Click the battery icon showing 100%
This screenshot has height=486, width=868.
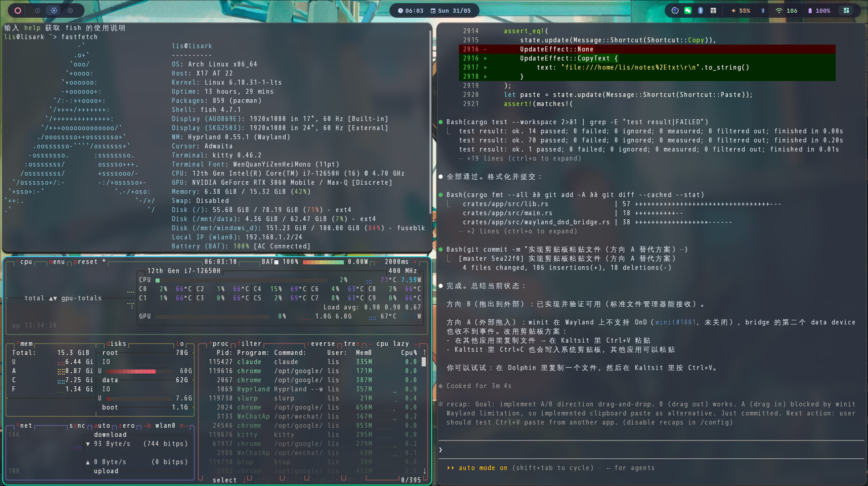(810, 10)
